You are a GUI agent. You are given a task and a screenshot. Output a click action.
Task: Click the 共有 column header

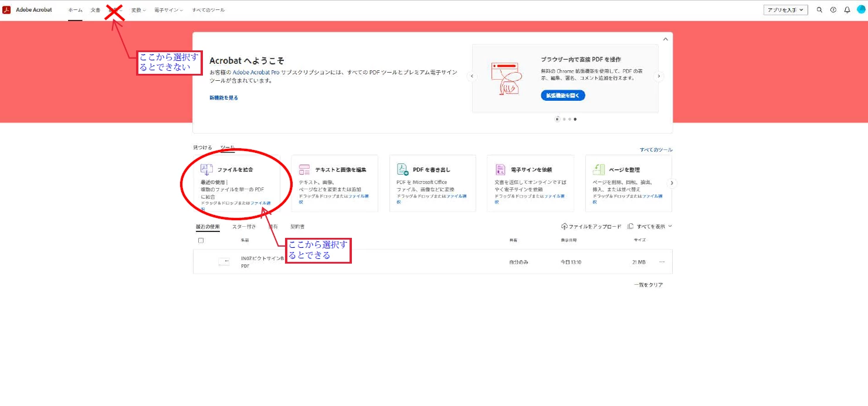coord(513,241)
